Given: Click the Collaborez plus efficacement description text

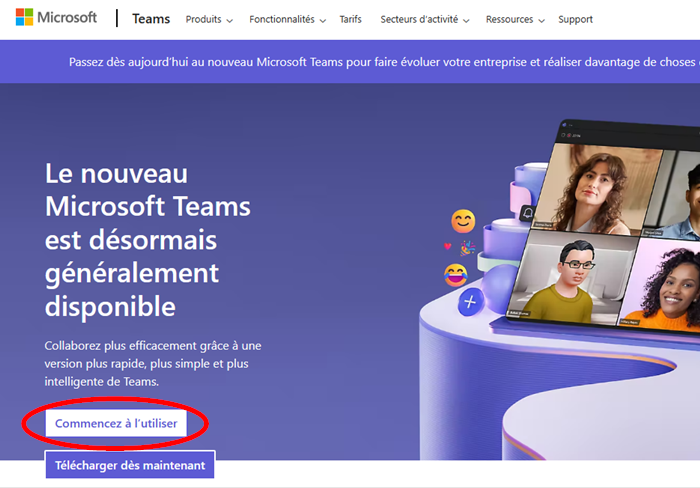Looking at the screenshot, I should click(153, 363).
